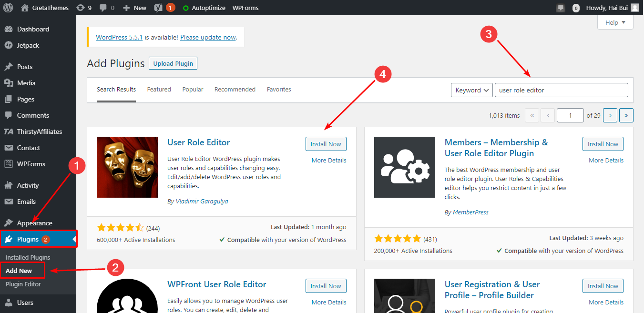Install User Registration & User Profile plugin

tap(603, 286)
